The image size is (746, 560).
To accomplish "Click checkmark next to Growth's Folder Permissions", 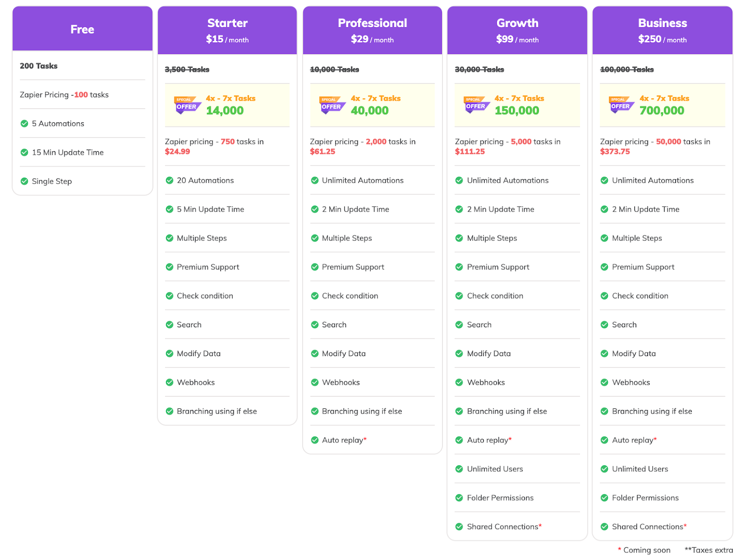I will pos(459,498).
